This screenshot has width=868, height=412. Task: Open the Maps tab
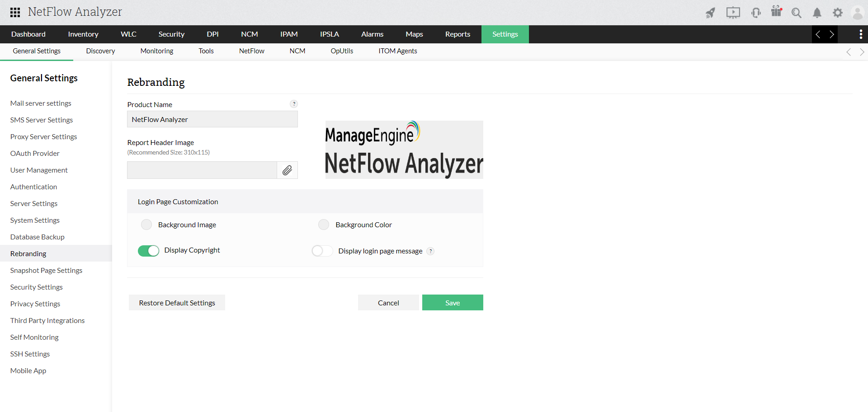tap(414, 34)
